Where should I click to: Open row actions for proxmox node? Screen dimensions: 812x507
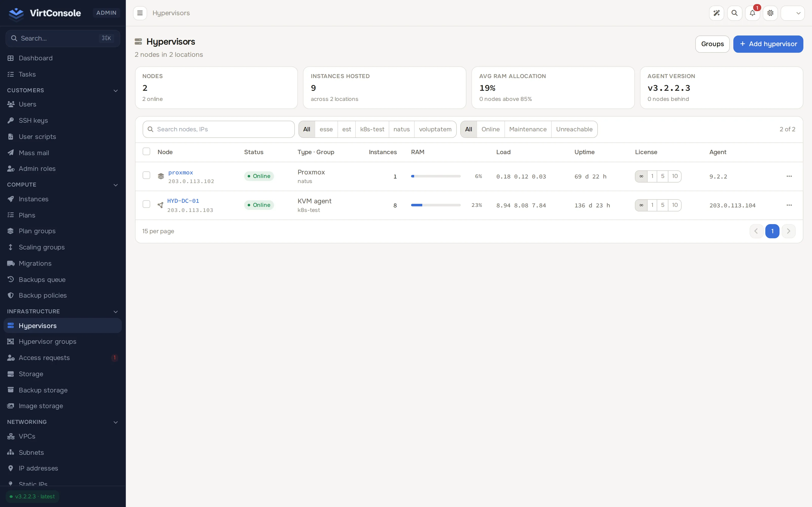tap(789, 176)
